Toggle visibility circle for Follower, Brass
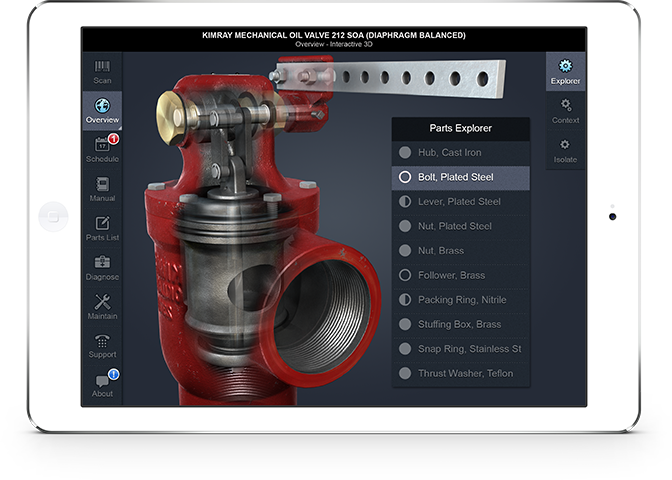672x480 pixels. click(x=405, y=275)
